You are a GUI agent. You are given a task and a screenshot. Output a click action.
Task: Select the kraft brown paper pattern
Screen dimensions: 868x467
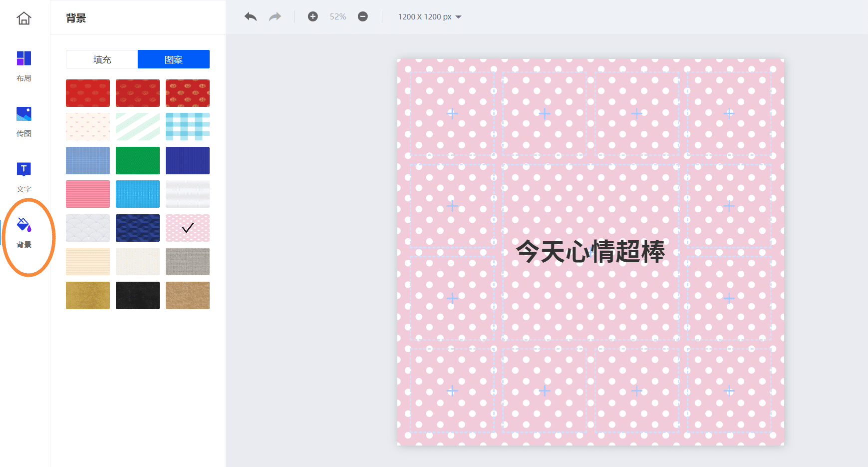(188, 295)
